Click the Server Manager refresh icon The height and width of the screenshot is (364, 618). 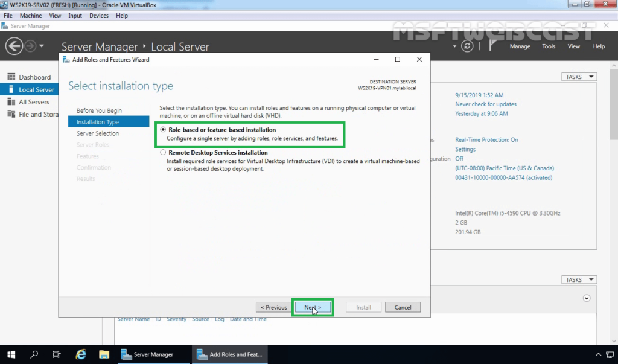(467, 46)
